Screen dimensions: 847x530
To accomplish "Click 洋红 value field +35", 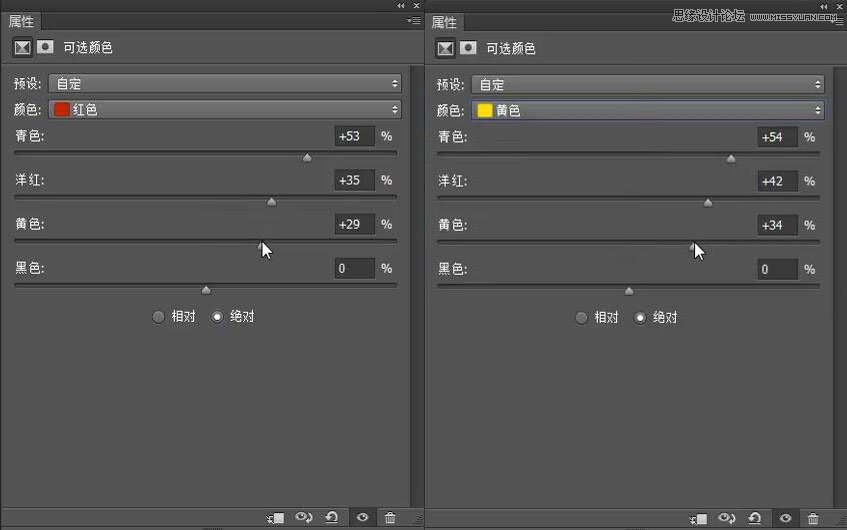I will pyautogui.click(x=354, y=180).
